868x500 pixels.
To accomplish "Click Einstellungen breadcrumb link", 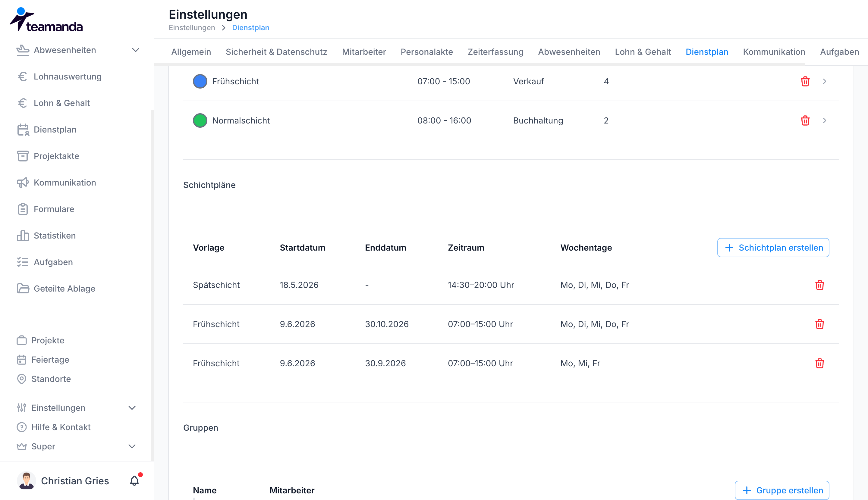I will (192, 27).
